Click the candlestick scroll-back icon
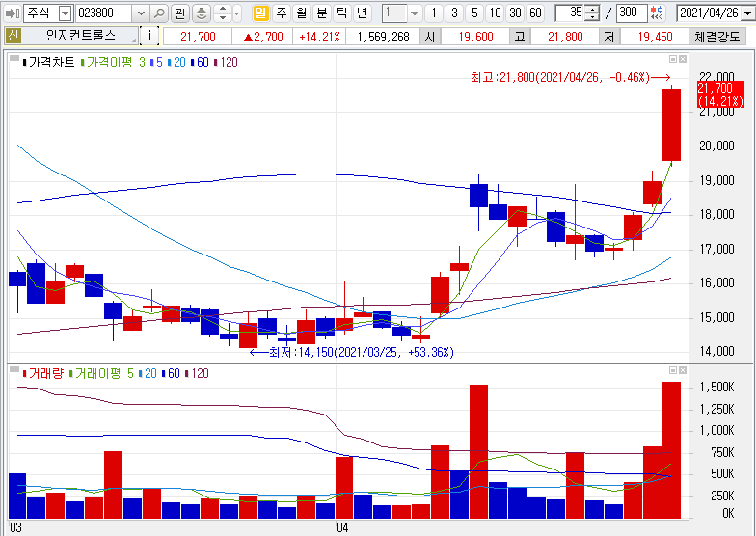Screen dimensions: 756x536 [657, 13]
